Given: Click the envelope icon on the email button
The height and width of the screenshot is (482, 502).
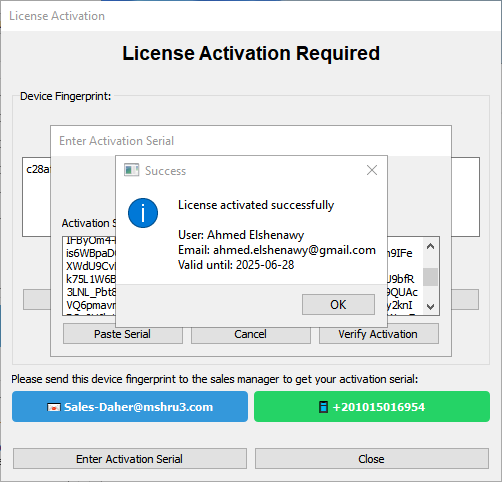Looking at the screenshot, I should coord(54,407).
